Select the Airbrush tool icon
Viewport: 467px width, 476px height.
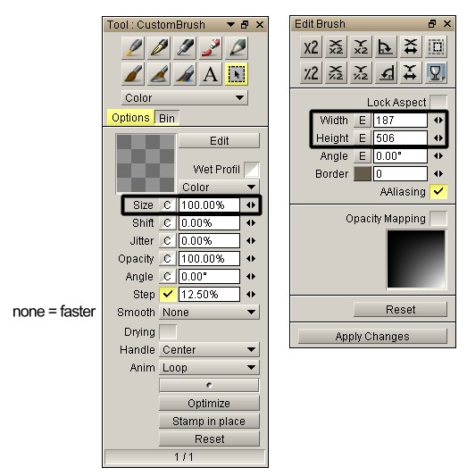[133, 48]
